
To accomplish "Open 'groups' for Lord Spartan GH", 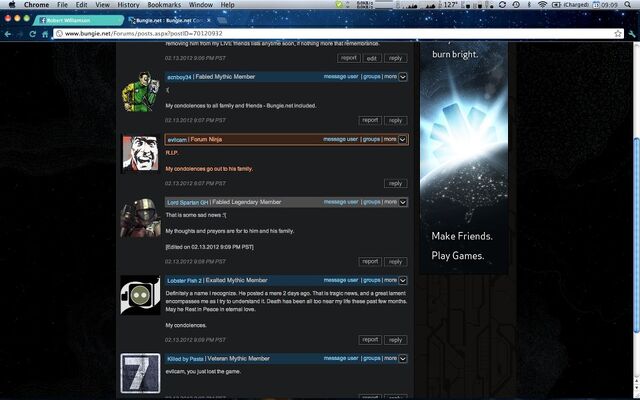I will 371,202.
